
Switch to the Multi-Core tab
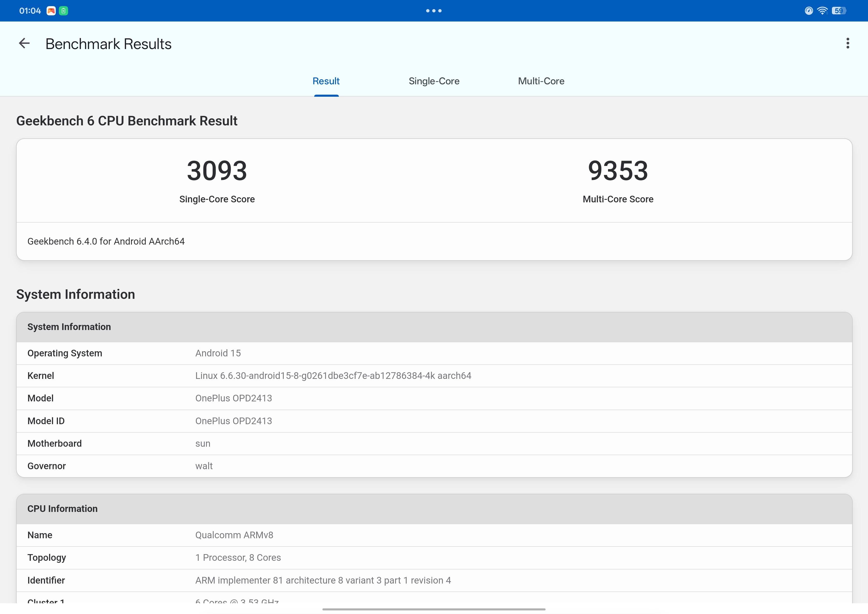pos(541,81)
